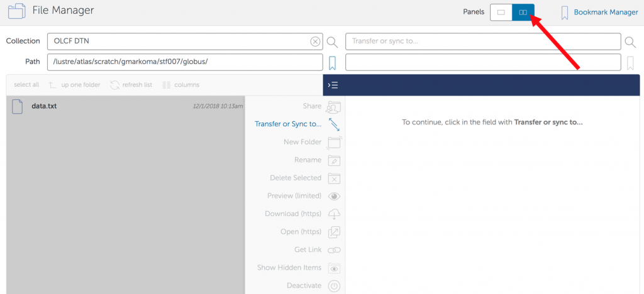This screenshot has height=294, width=644.
Task: Bookmark the current left panel path
Action: 332,62
